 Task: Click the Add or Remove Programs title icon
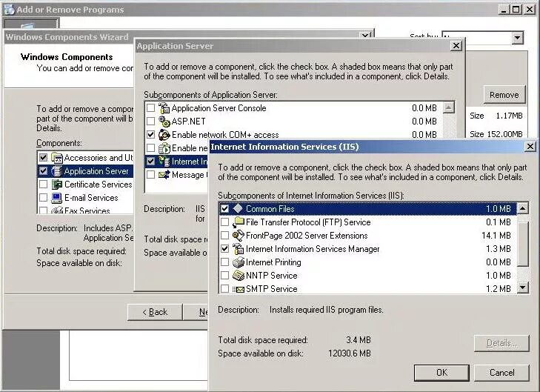(9, 10)
